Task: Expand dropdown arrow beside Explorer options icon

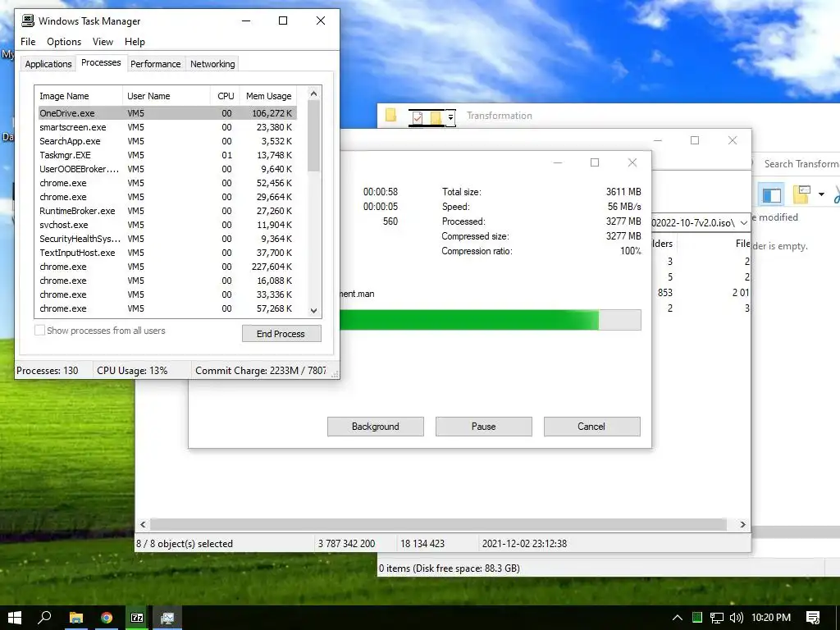Action: [821, 194]
